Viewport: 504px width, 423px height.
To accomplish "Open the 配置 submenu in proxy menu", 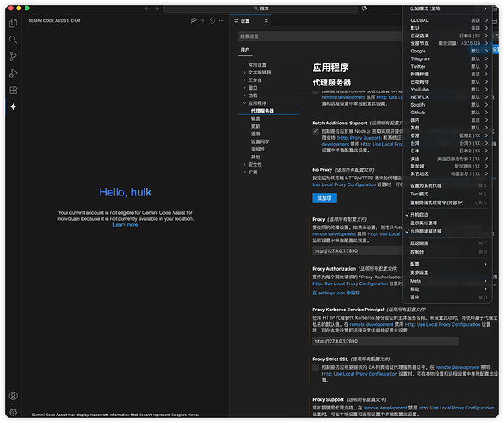I will tap(447, 264).
